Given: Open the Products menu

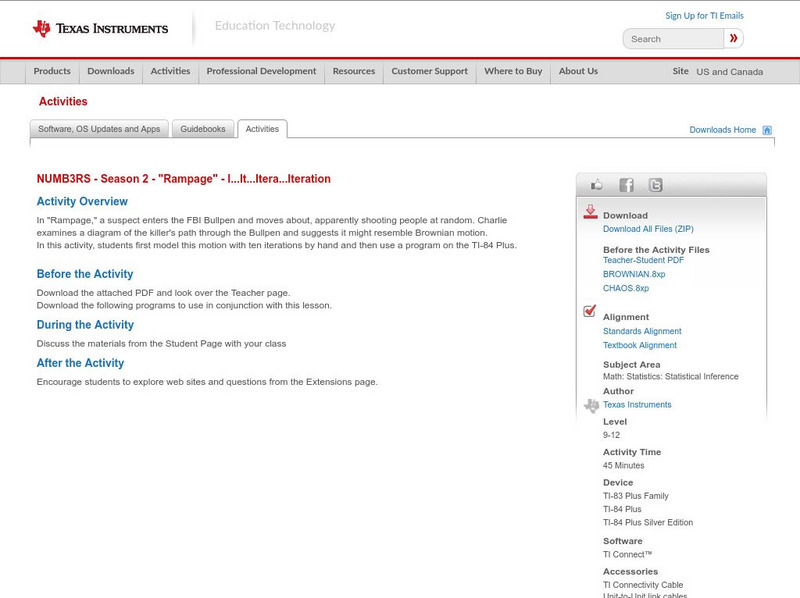Looking at the screenshot, I should pos(52,71).
